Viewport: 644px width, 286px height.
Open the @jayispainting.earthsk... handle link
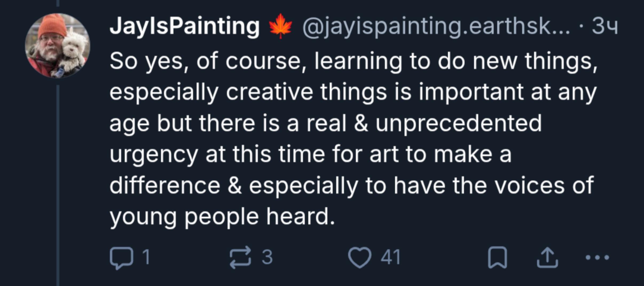pyautogui.click(x=436, y=26)
